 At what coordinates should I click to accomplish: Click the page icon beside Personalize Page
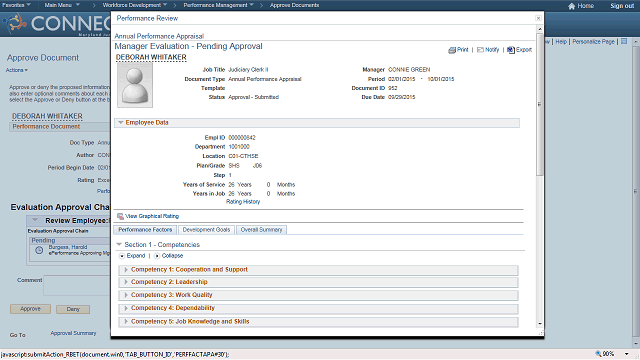tap(624, 42)
